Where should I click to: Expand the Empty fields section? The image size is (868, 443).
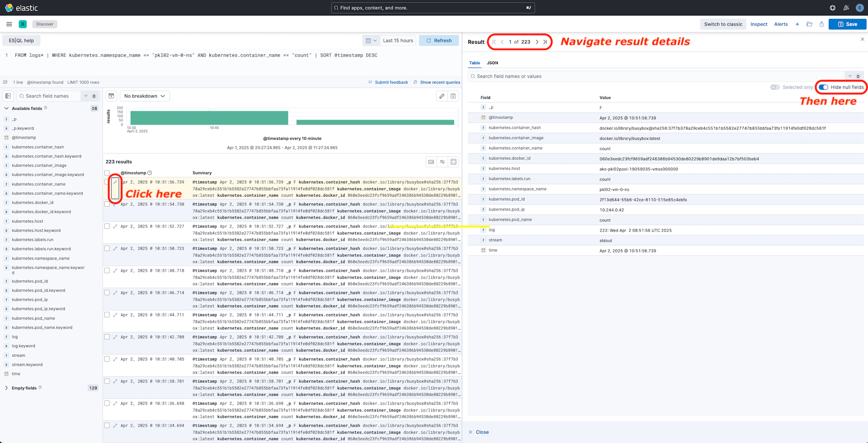[x=24, y=388]
